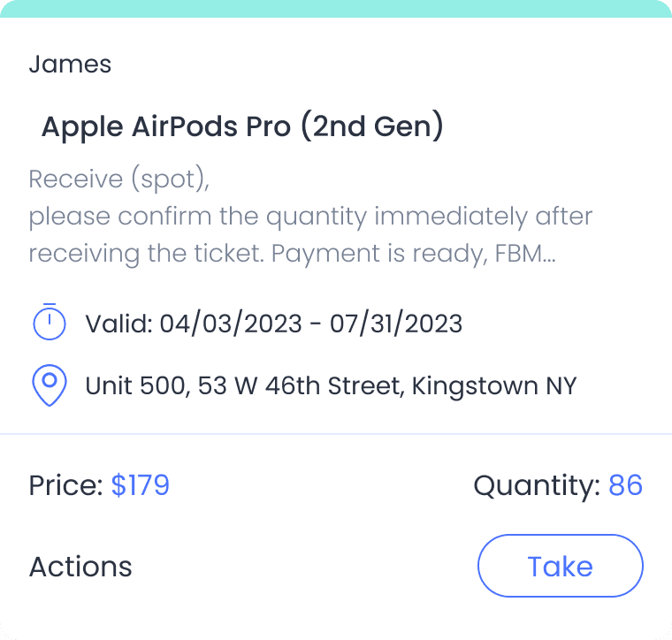
Task: Click the "Price:" label
Action: pyautogui.click(x=65, y=485)
